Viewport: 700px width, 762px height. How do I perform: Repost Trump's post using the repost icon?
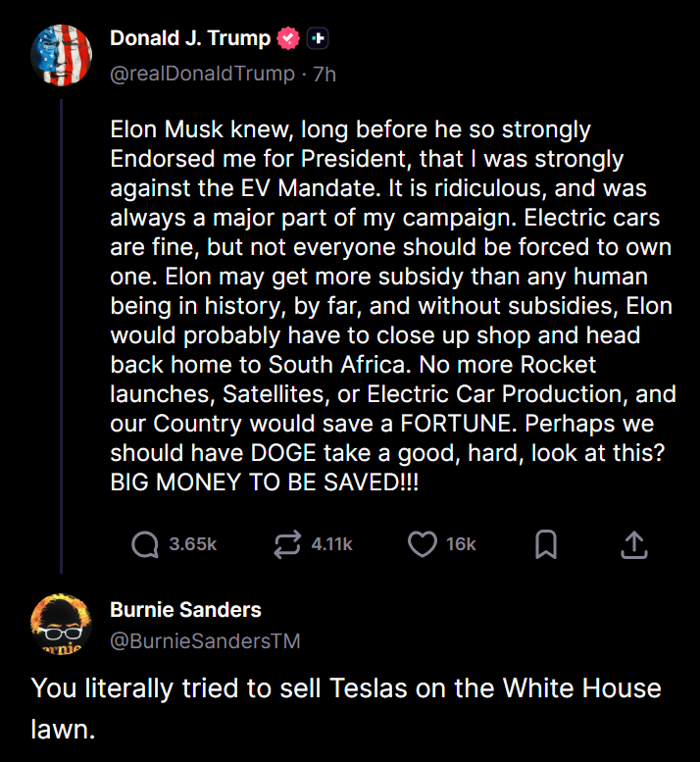click(287, 543)
